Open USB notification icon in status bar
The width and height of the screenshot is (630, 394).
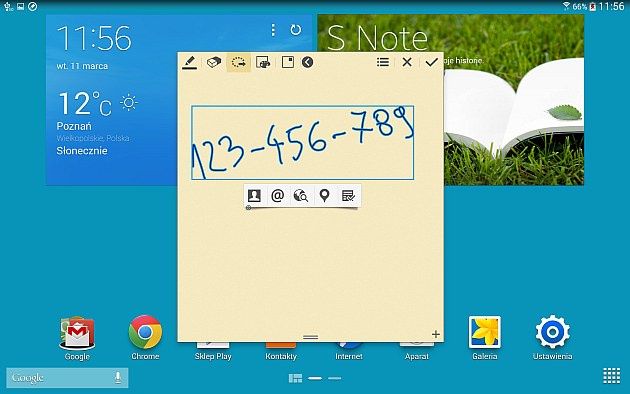8,6
